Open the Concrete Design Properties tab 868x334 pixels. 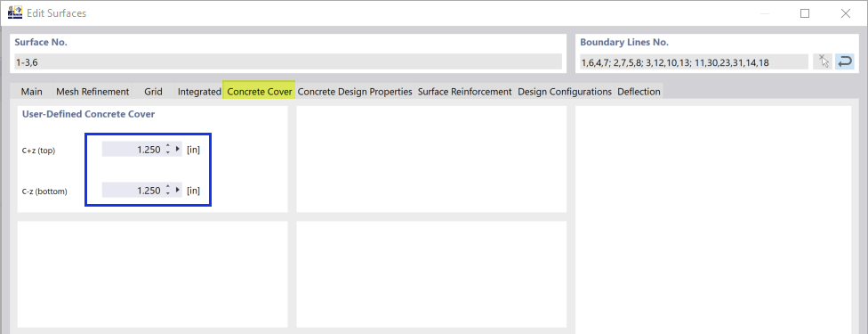(355, 92)
